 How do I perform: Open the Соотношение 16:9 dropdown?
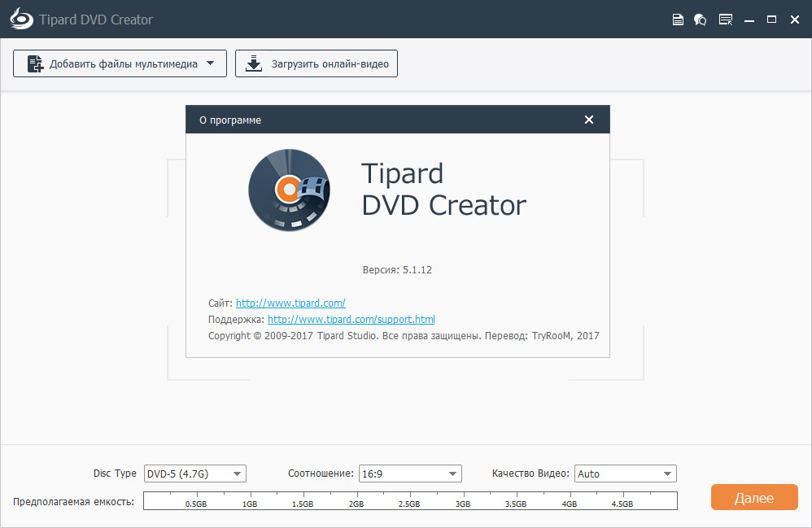(410, 473)
